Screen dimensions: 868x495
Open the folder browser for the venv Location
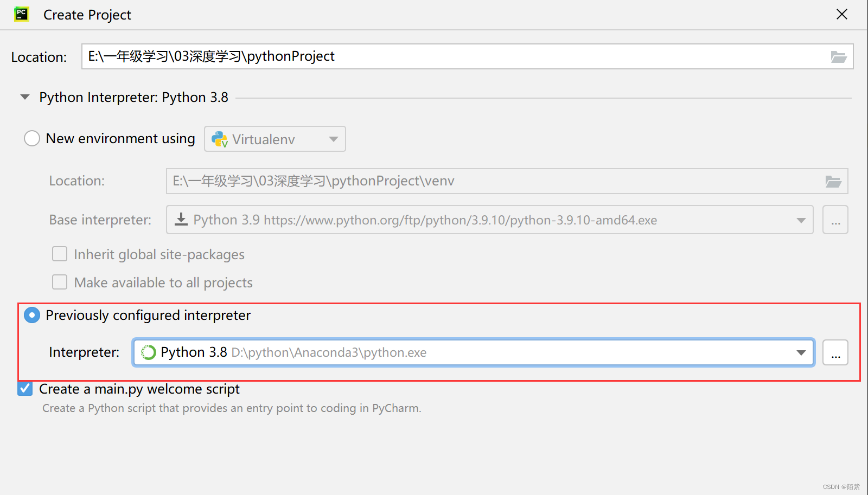pyautogui.click(x=833, y=181)
